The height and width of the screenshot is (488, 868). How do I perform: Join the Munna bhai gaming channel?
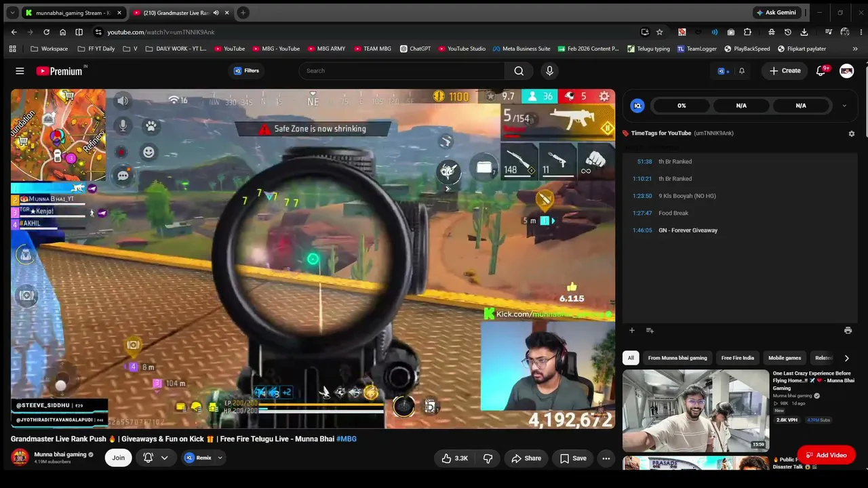pos(118,457)
